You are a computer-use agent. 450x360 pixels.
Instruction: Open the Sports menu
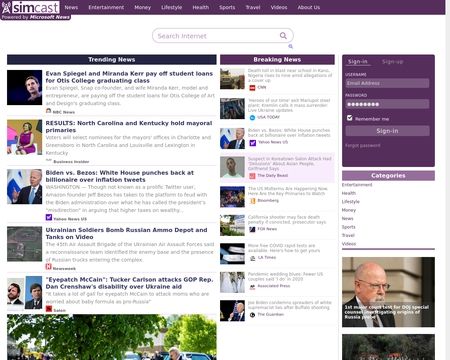tap(227, 7)
